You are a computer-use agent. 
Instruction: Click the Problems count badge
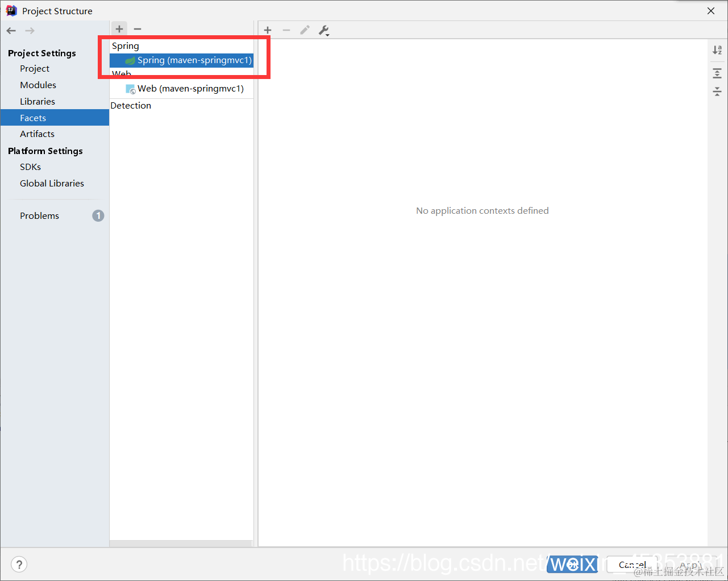(98, 215)
